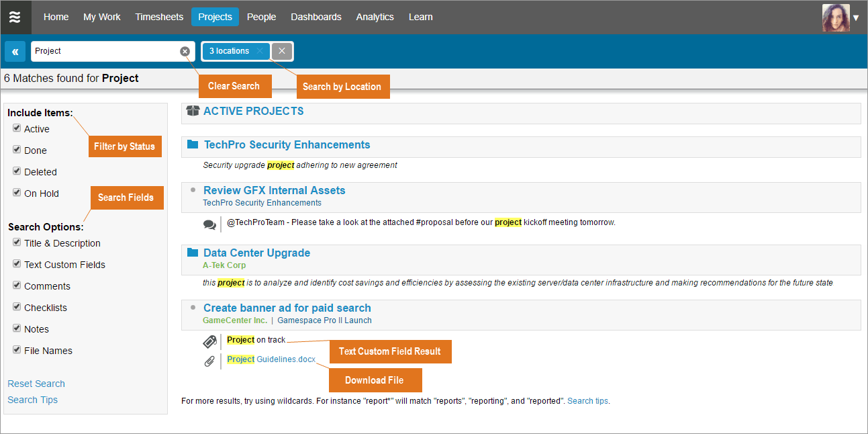The height and width of the screenshot is (434, 868).
Task: Click the Reset Search link
Action: click(36, 384)
